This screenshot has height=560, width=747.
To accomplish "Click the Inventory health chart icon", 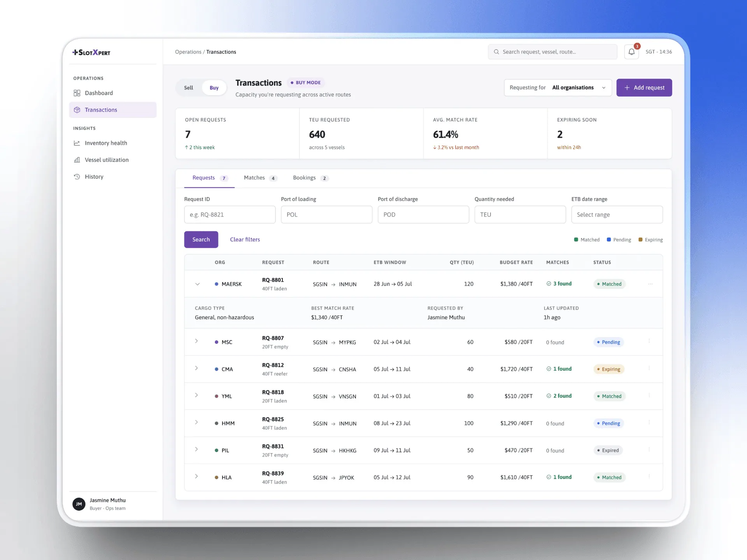I will (x=77, y=143).
